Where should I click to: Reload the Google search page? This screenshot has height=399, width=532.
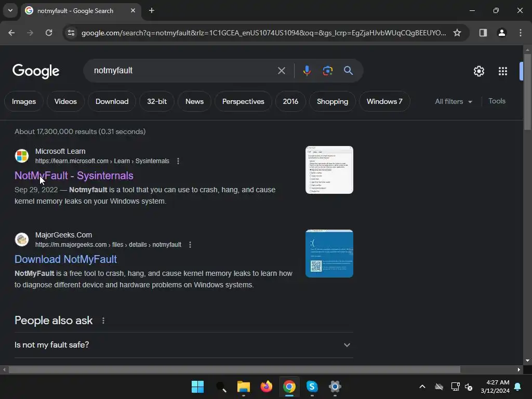click(x=49, y=33)
